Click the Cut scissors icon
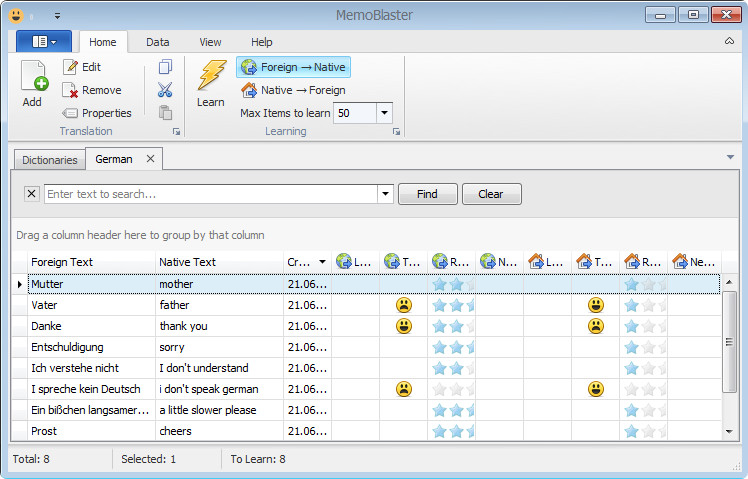This screenshot has height=479, width=748. click(165, 90)
